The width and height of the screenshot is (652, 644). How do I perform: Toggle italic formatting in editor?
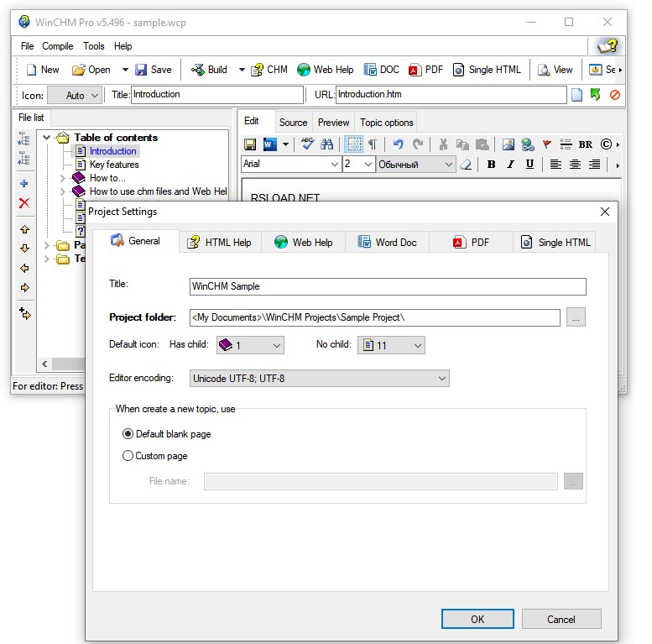(x=510, y=165)
